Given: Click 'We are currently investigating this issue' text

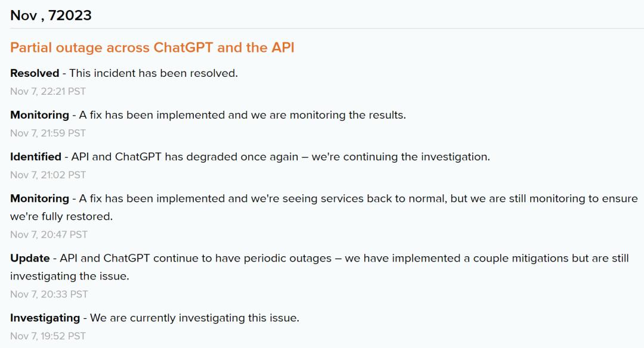Looking at the screenshot, I should coord(194,318).
